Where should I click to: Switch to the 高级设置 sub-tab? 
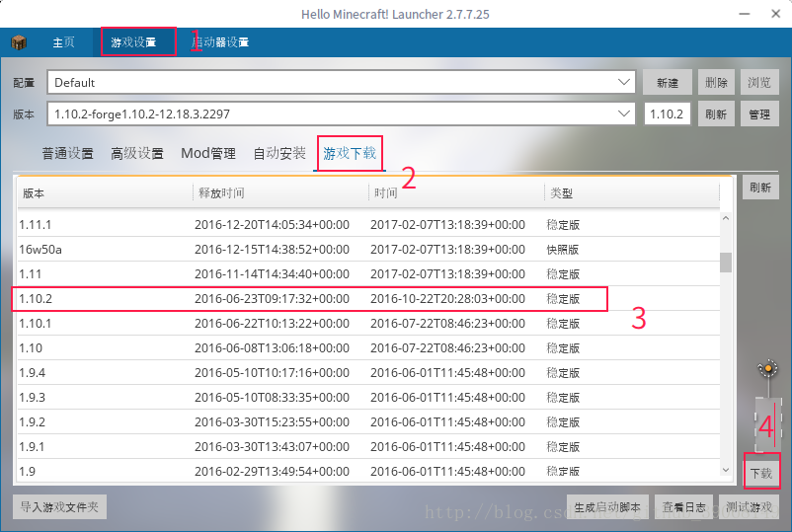point(137,153)
